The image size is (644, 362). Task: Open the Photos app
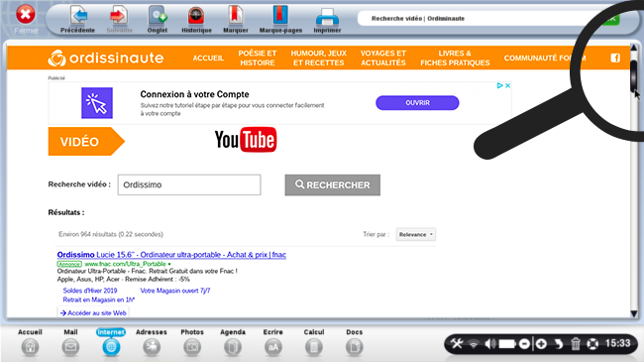pos(192,342)
